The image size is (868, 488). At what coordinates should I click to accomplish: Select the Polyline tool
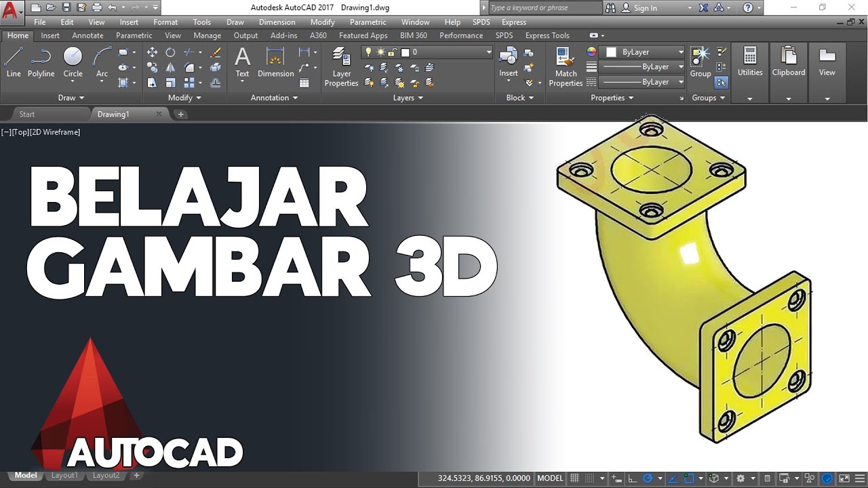(41, 62)
